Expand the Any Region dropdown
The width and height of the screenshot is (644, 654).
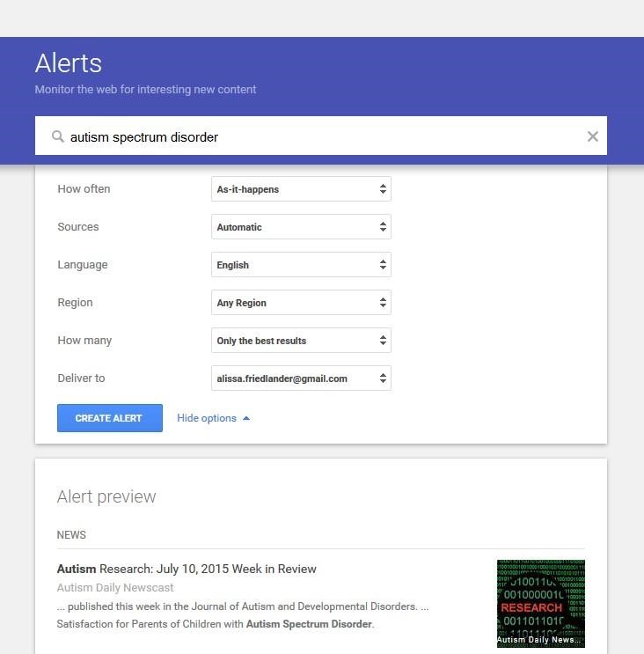point(301,303)
